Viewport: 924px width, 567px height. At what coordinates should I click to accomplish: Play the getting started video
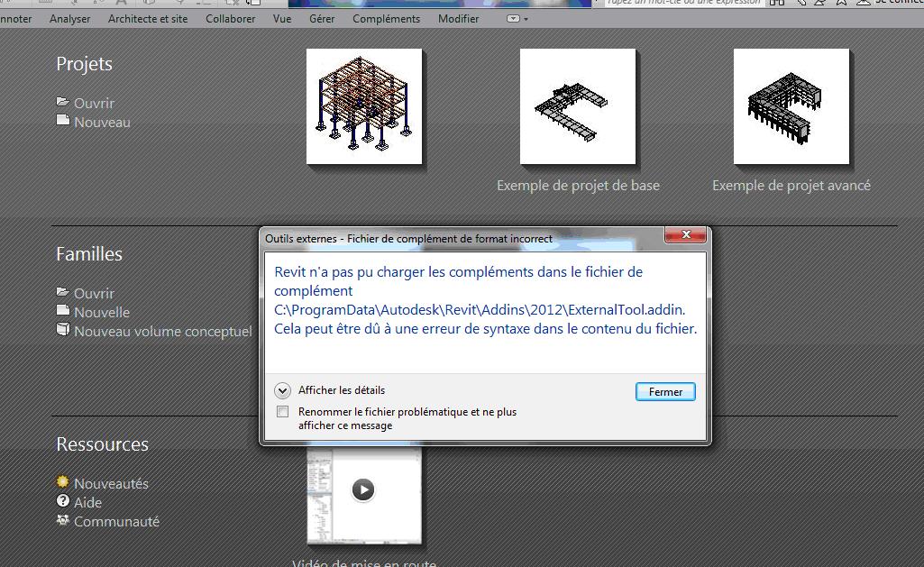[x=363, y=489]
